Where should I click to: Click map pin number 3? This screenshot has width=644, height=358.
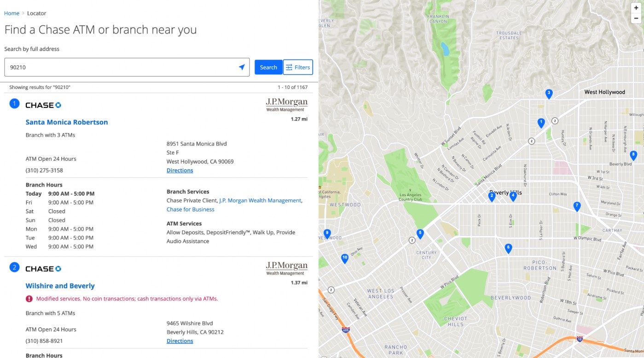[x=549, y=94]
